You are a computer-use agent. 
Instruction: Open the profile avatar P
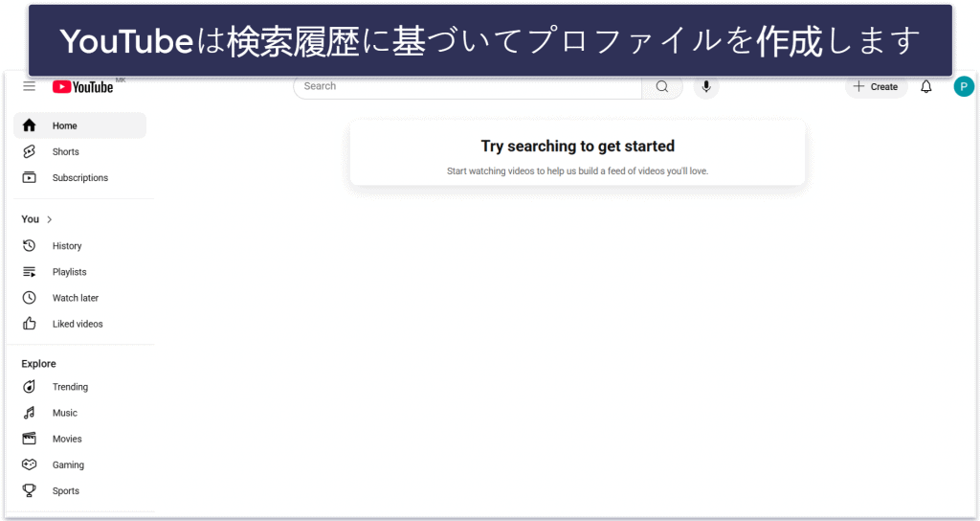[963, 86]
